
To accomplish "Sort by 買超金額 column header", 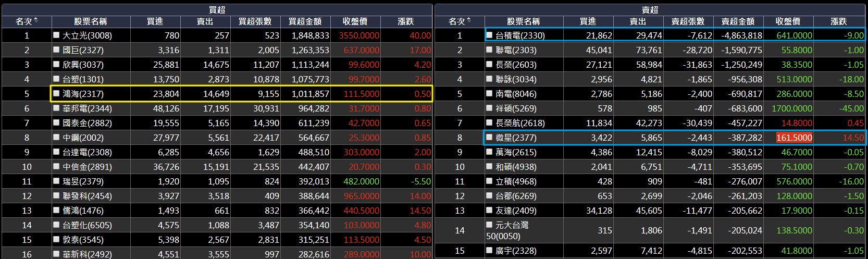I will pyautogui.click(x=305, y=21).
